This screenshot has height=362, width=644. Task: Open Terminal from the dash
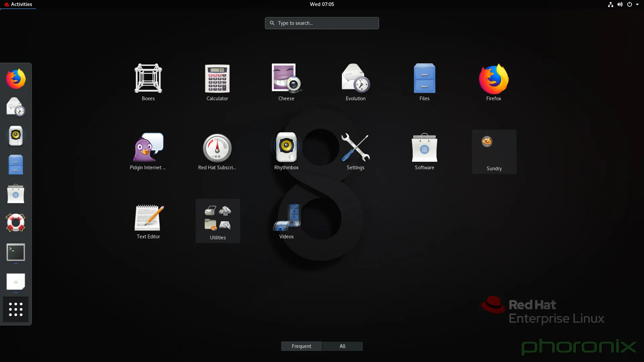click(x=16, y=252)
